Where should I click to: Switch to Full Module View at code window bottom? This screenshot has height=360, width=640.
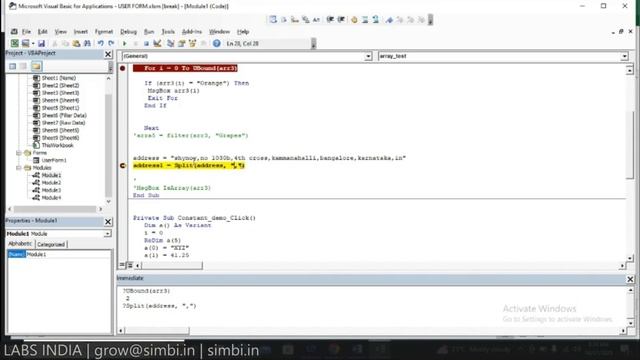click(x=130, y=265)
